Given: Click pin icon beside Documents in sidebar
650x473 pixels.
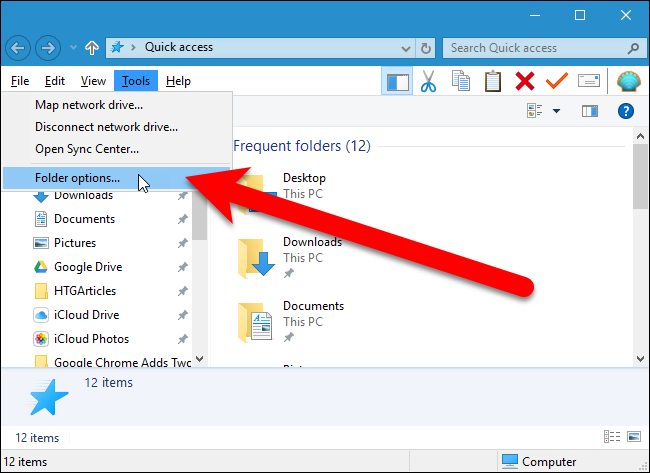Looking at the screenshot, I should [x=182, y=219].
